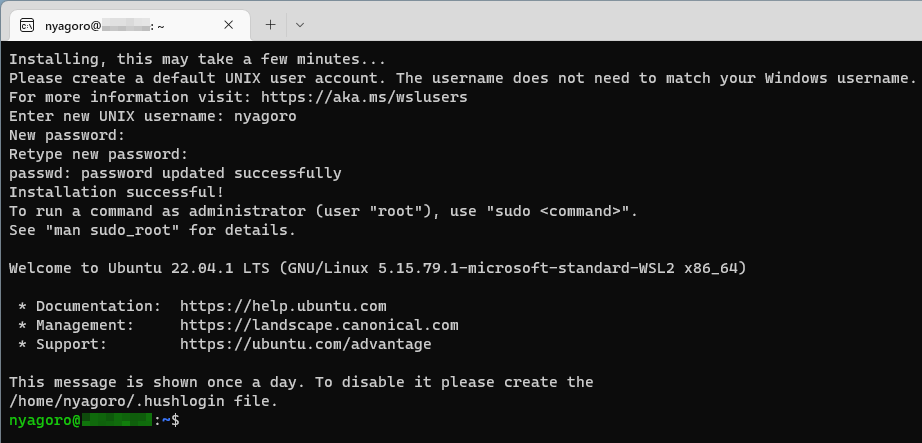This screenshot has width=922, height=443.
Task: Expand the new tab profile dropdown chevron
Action: click(300, 25)
